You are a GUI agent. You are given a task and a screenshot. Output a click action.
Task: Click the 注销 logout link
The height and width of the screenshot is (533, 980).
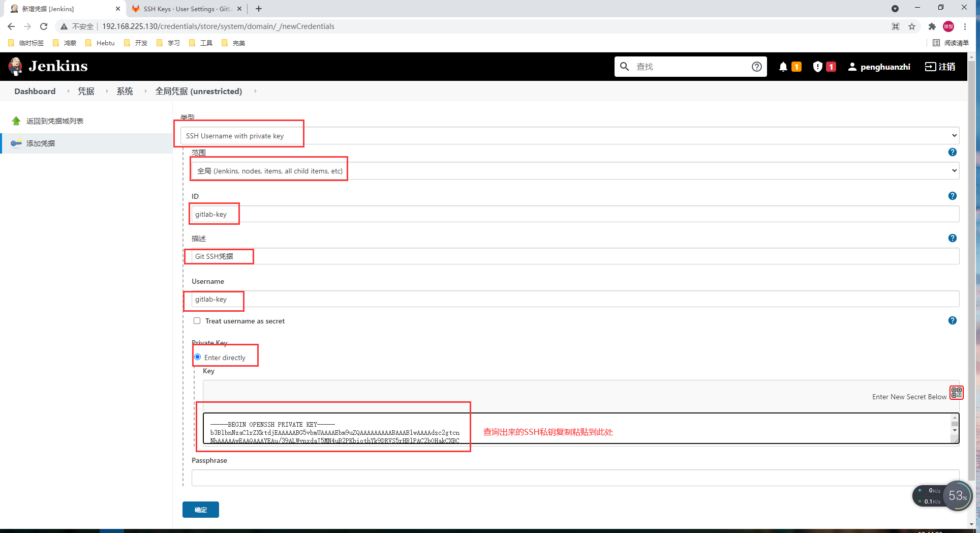pyautogui.click(x=940, y=67)
